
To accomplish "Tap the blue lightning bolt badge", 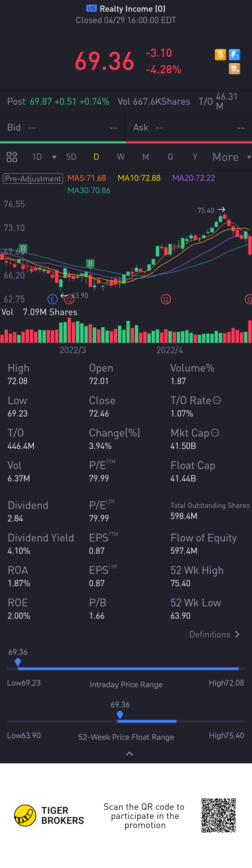I will point(234,55).
